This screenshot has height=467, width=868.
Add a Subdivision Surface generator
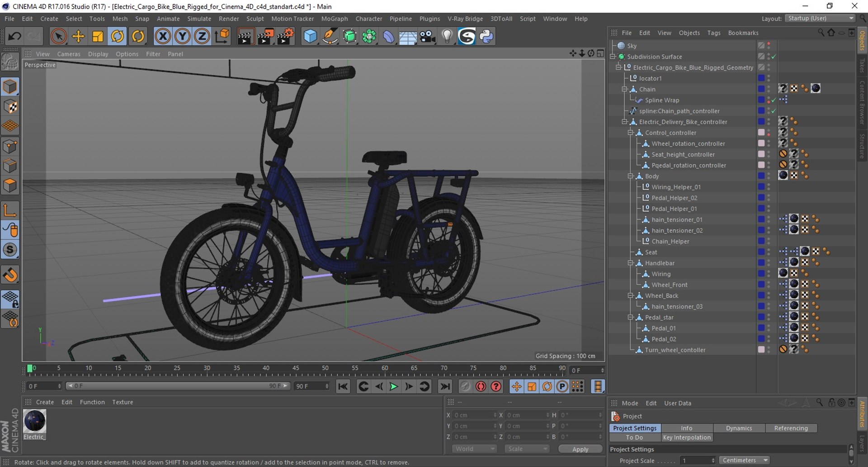coord(349,36)
